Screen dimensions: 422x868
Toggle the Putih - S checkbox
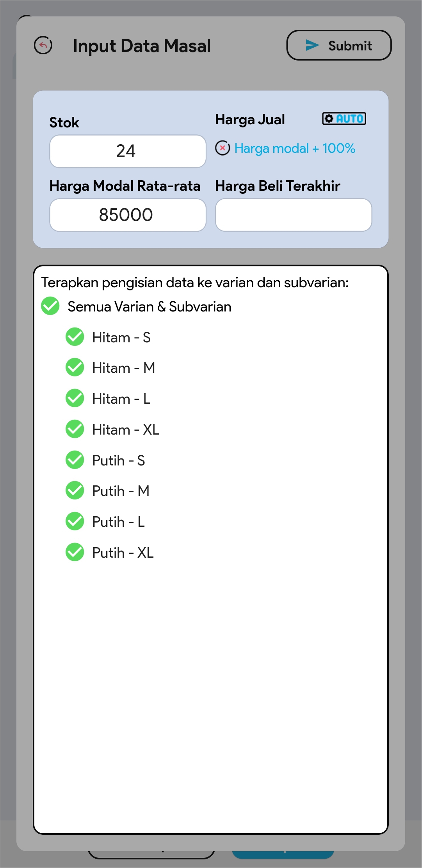pyautogui.click(x=75, y=460)
